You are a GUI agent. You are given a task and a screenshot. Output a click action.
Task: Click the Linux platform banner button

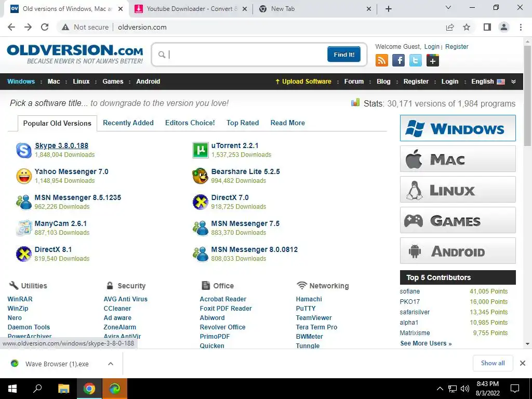point(458,189)
